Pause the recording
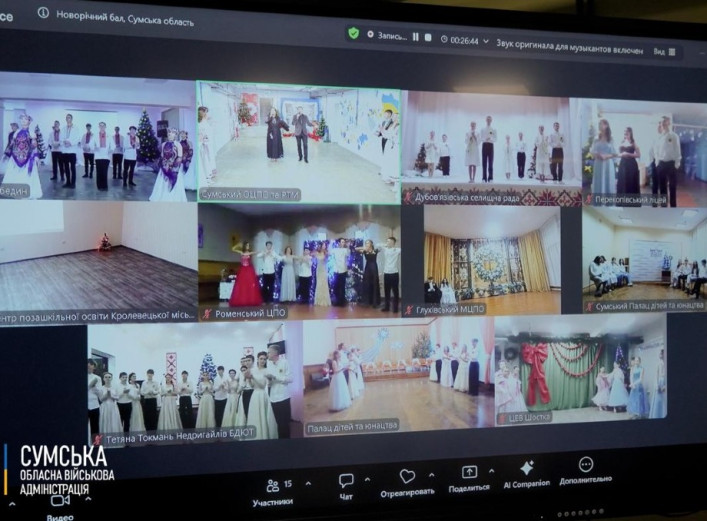This screenshot has height=521, width=707. (x=415, y=37)
